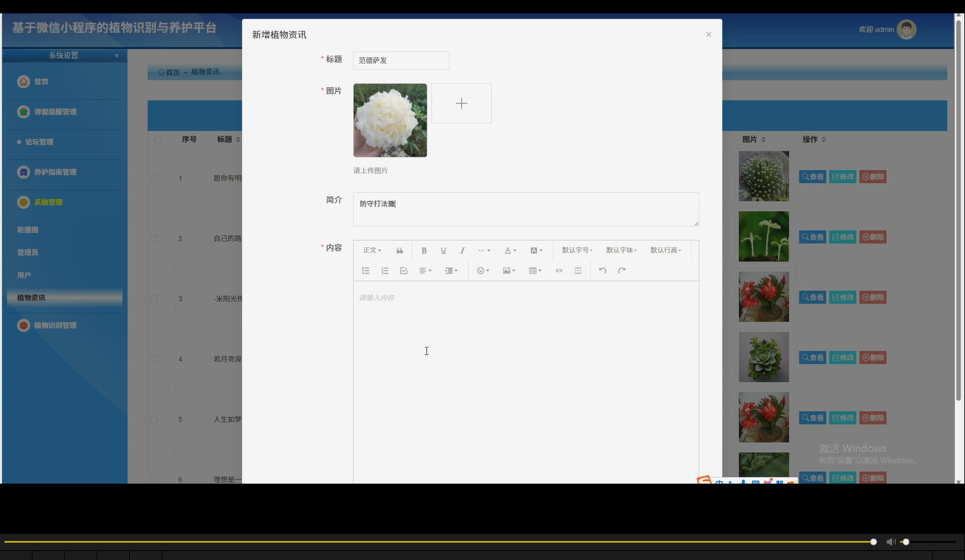Click the 查看 button in the first row

(x=813, y=176)
